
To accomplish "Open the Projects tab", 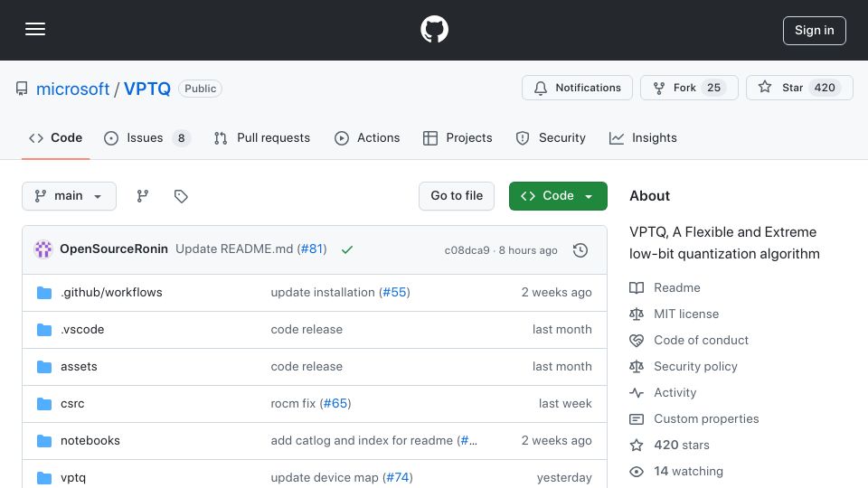I will (x=458, y=137).
